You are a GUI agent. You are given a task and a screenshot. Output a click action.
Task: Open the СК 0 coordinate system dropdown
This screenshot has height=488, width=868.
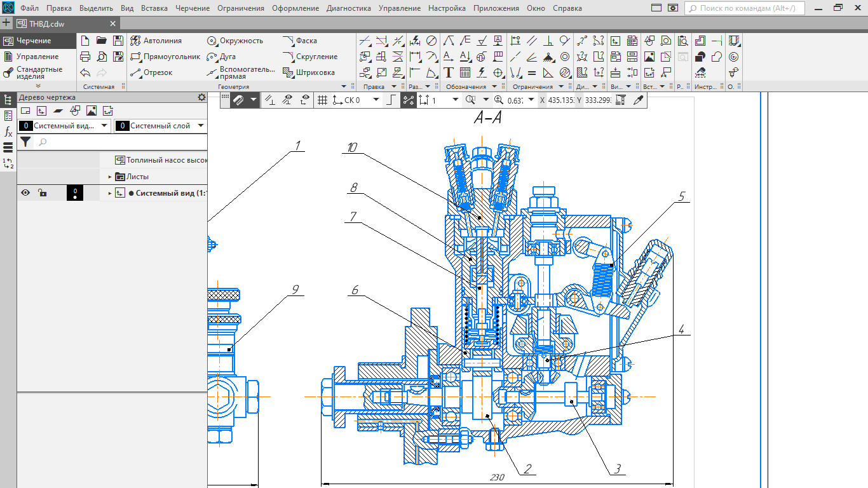(376, 100)
